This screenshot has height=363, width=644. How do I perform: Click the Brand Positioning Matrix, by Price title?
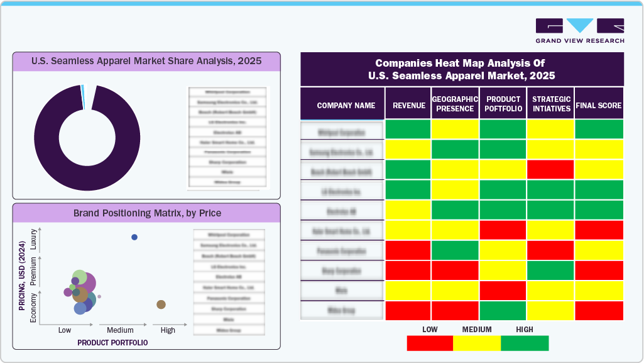[x=147, y=213]
